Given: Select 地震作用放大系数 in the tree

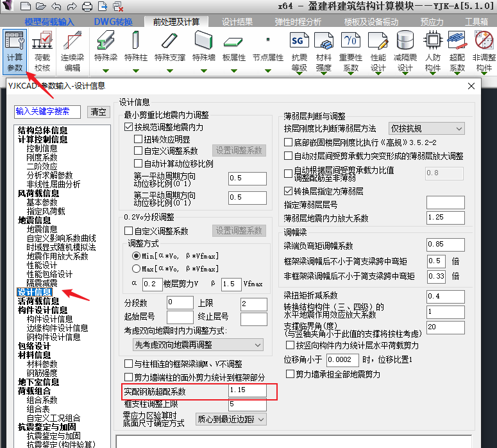Looking at the screenshot, I should (x=57, y=256).
